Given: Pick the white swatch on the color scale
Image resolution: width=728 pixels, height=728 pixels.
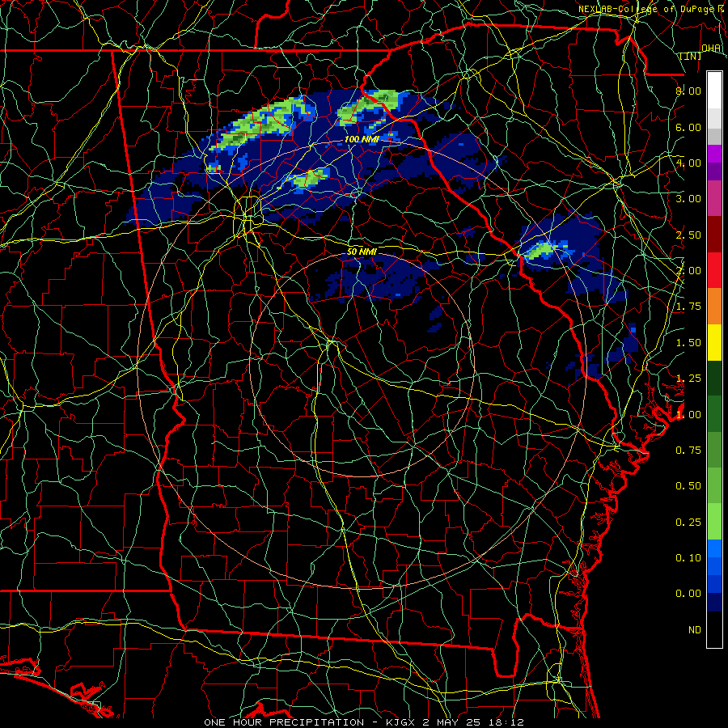Looking at the screenshot, I should tap(714, 91).
